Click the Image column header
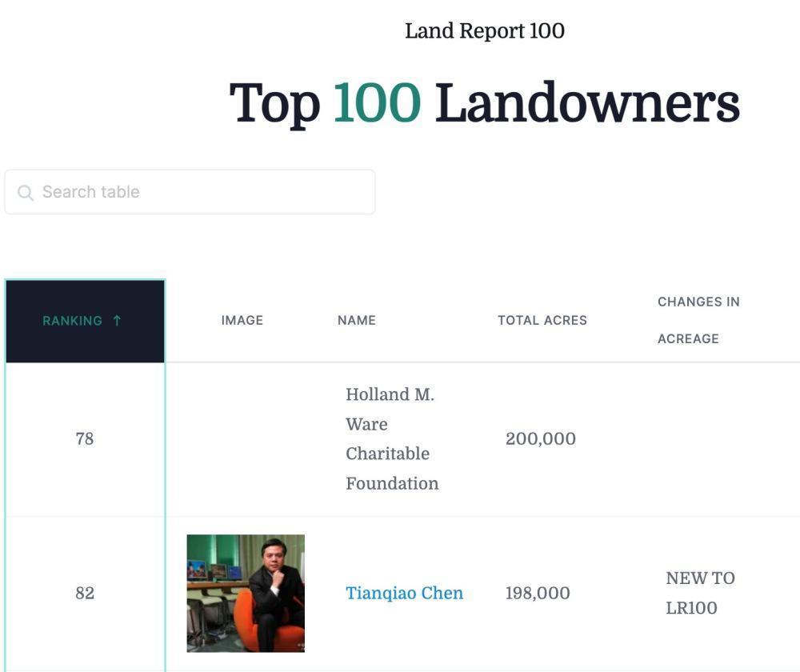The image size is (800, 672). (242, 320)
